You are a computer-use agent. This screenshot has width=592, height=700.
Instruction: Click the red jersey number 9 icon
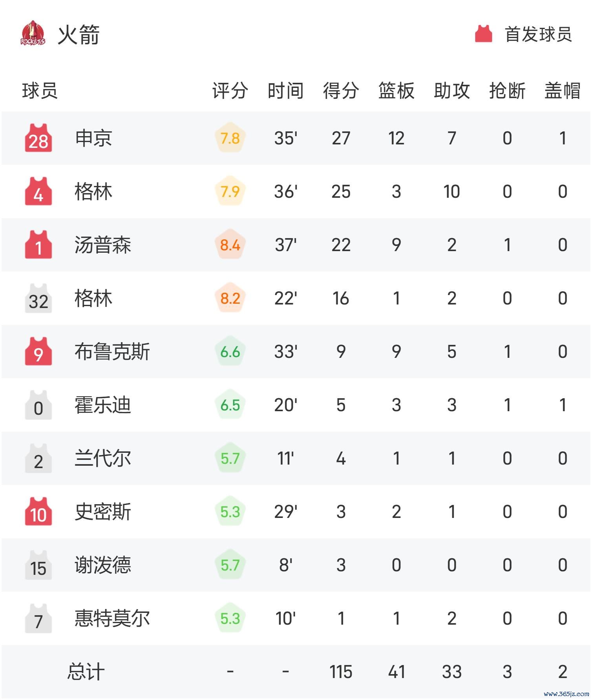pyautogui.click(x=38, y=352)
